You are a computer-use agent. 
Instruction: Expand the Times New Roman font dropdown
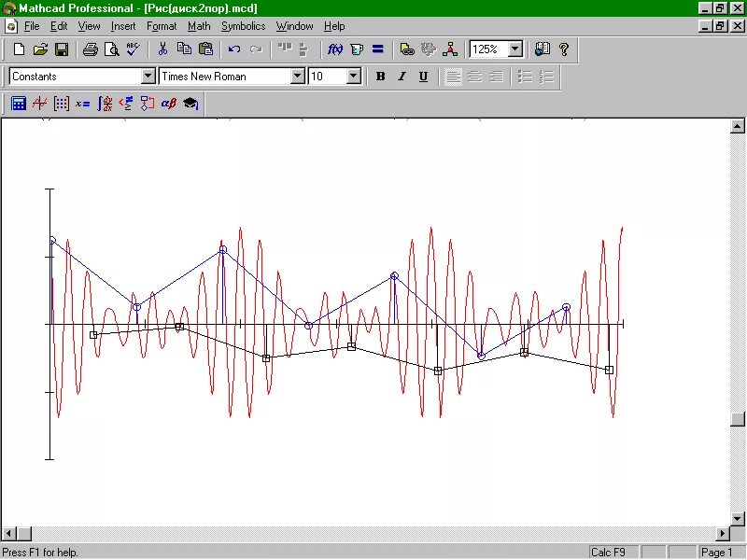coord(297,77)
